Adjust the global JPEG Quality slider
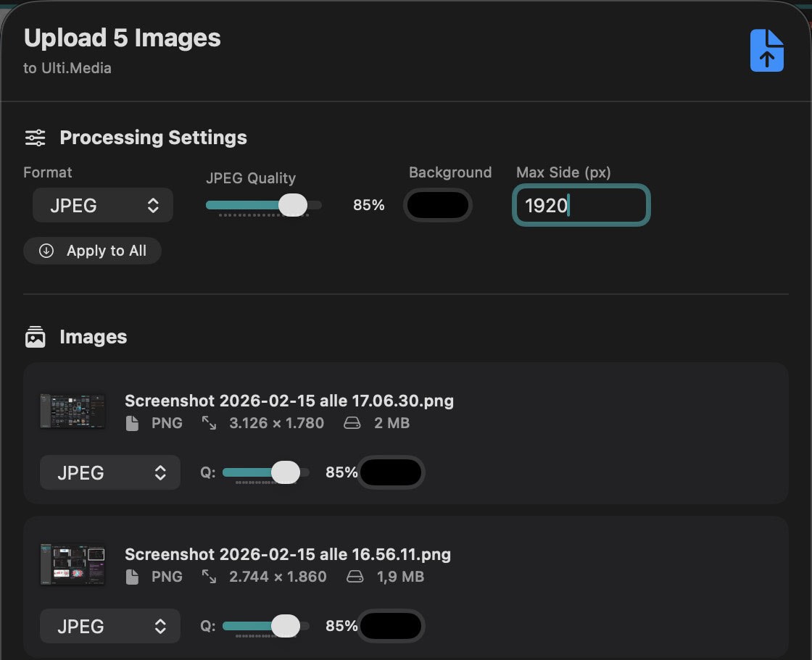812x660 pixels. pyautogui.click(x=293, y=205)
